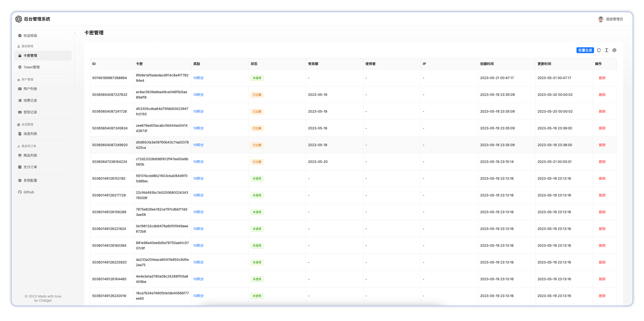Open column settings gear icon
This screenshot has width=644, height=321.
click(614, 50)
